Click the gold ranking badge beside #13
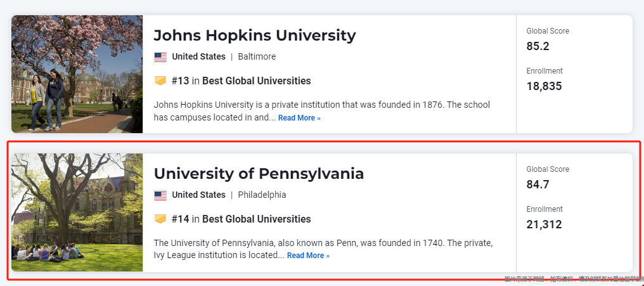The width and height of the screenshot is (644, 286). tap(160, 81)
